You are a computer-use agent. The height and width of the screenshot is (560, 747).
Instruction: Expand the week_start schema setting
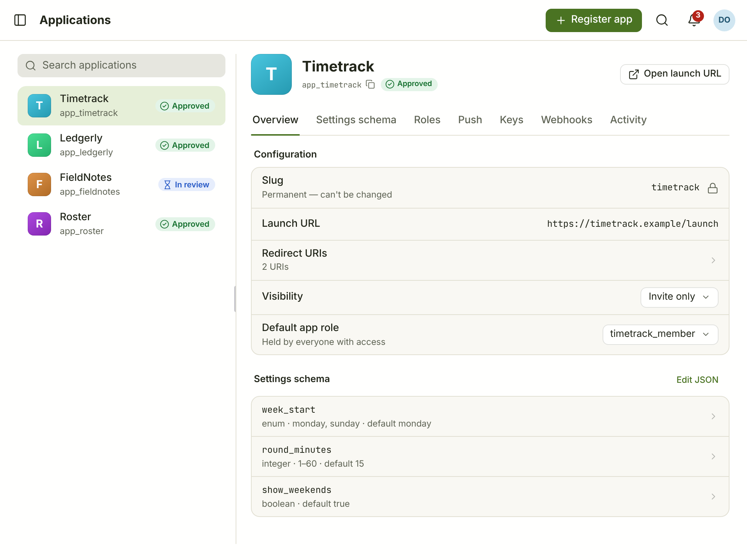click(x=490, y=416)
